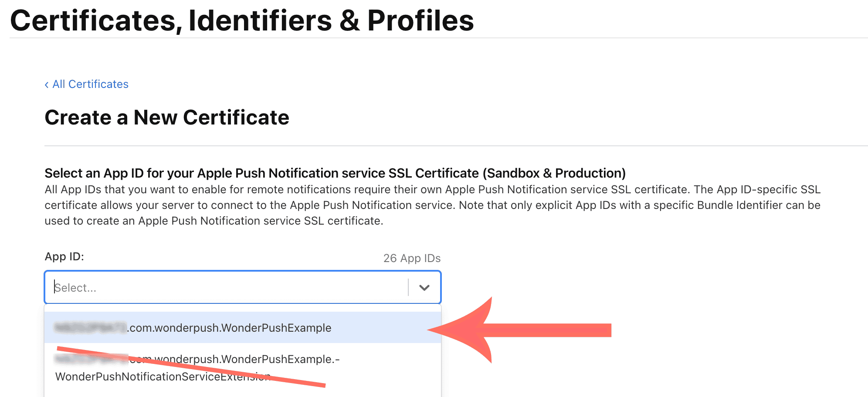Image resolution: width=868 pixels, height=397 pixels.
Task: Click the large red arrow annotation
Action: 523,330
